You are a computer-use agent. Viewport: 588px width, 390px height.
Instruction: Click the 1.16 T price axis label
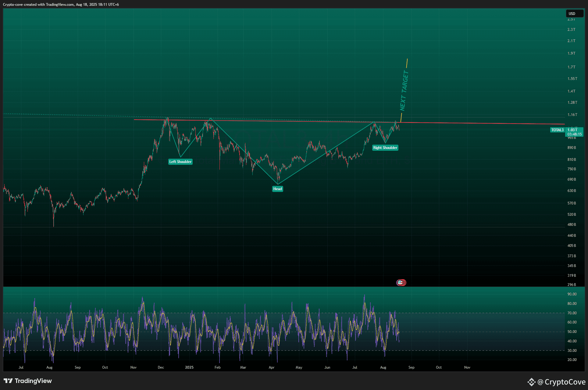(x=572, y=115)
